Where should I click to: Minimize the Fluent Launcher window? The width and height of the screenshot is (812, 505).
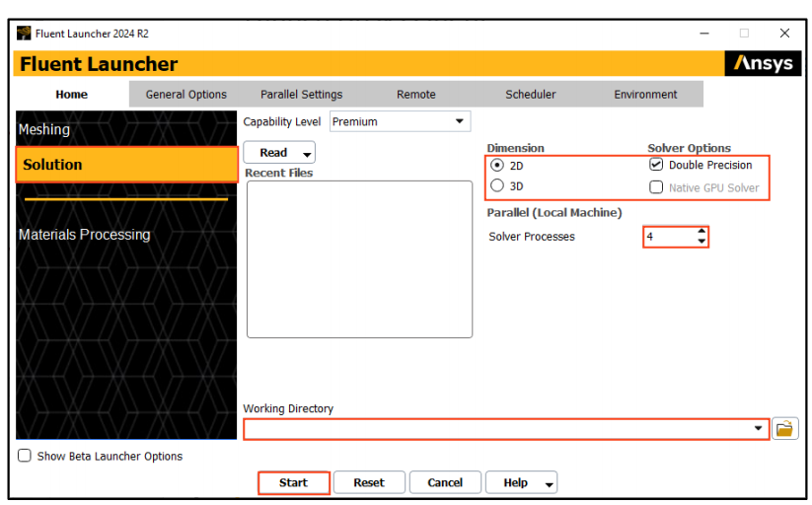pyautogui.click(x=704, y=34)
